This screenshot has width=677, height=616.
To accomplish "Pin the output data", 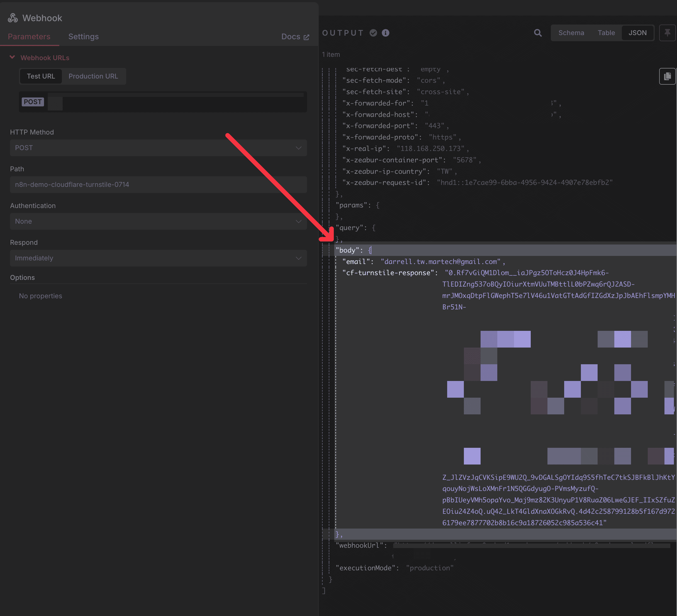I will pos(667,33).
